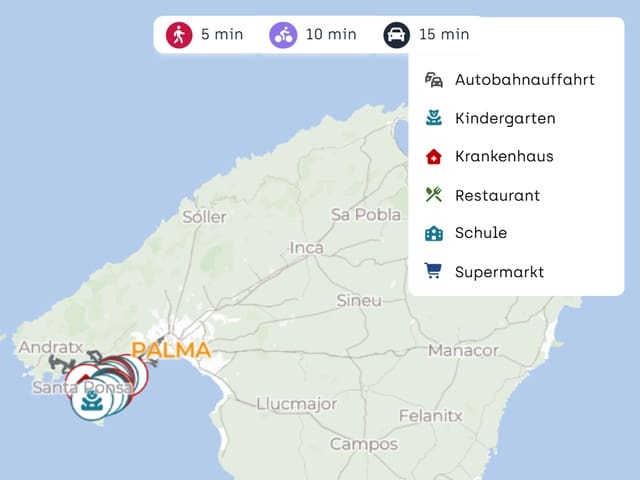
Task: Click the Supermarkt shopping cart icon
Action: (433, 271)
